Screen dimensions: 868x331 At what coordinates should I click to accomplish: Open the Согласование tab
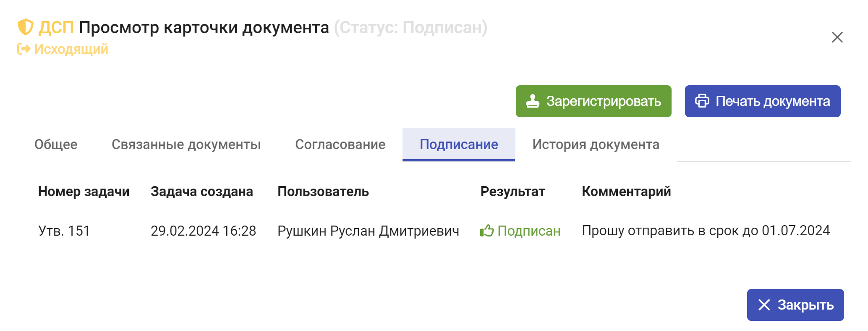[x=340, y=144]
